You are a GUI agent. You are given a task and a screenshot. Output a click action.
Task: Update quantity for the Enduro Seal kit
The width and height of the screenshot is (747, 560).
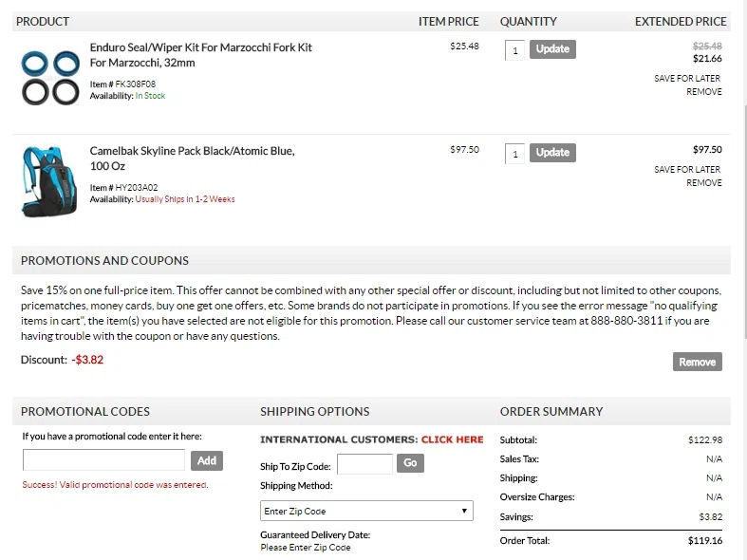pyautogui.click(x=552, y=49)
